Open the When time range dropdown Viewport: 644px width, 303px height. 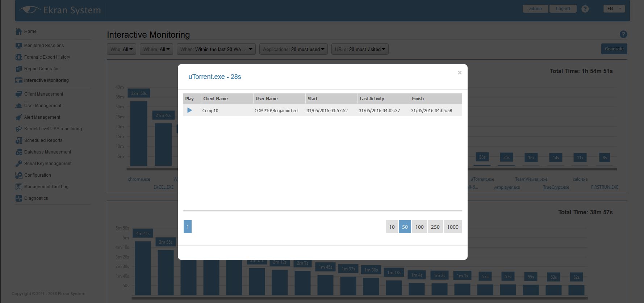(x=216, y=49)
